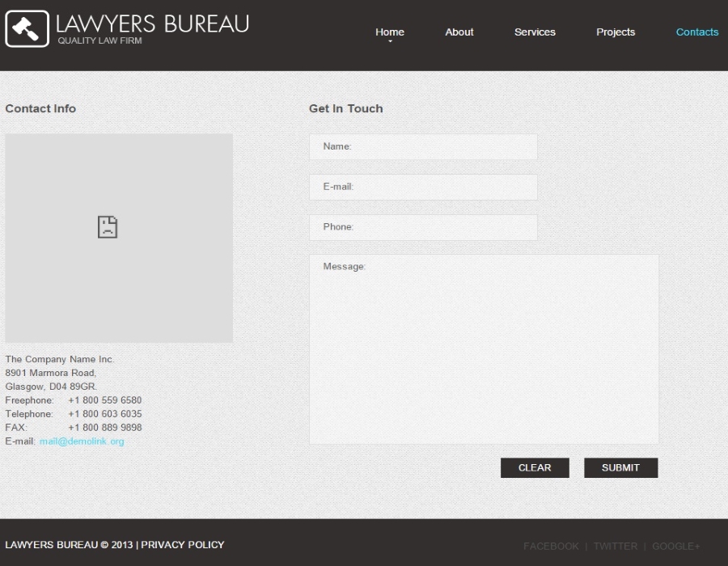Open the Privacy Policy footer link
The width and height of the screenshot is (728, 566).
[183, 545]
